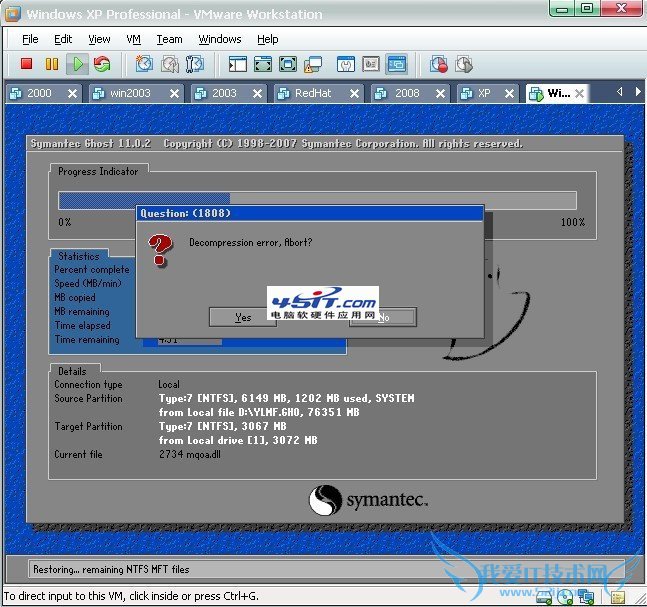Open the File menu
Screen dimensions: 647x607
[30, 39]
